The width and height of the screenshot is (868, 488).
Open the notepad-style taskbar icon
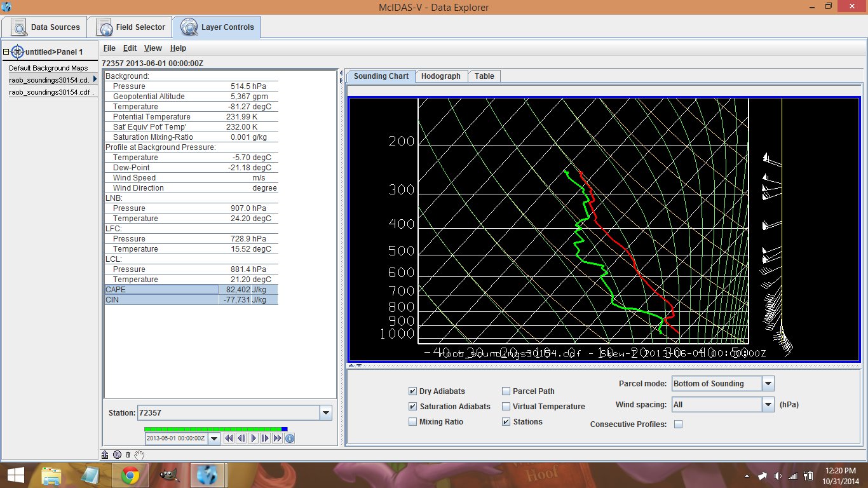[90, 475]
